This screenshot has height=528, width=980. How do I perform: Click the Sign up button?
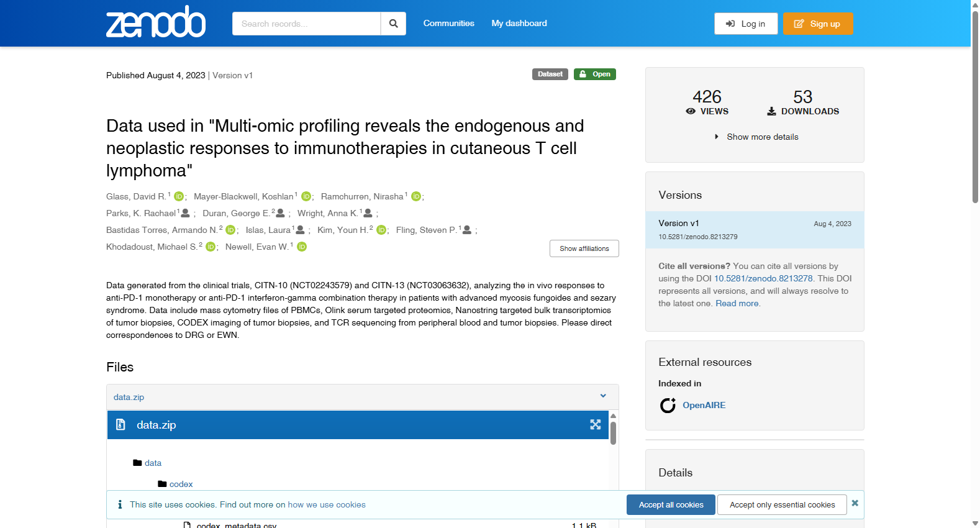[x=818, y=24]
